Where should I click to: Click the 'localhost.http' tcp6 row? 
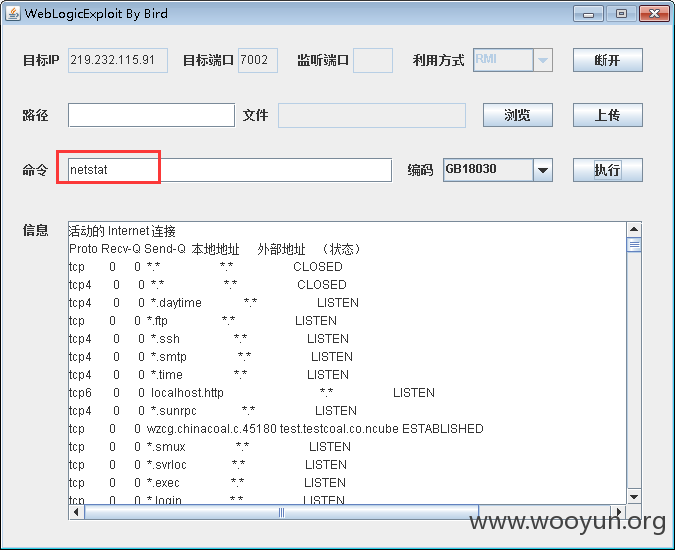(x=252, y=393)
